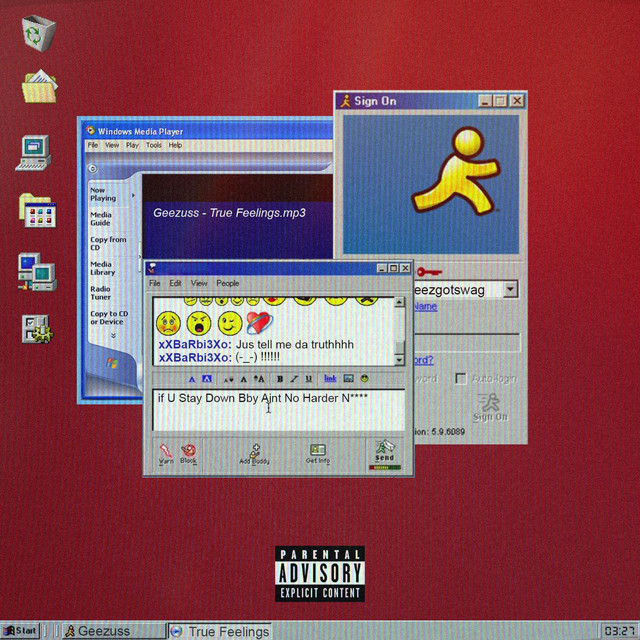
Task: Open the smiley emoticon picker in chat toolbar
Action: tap(365, 379)
